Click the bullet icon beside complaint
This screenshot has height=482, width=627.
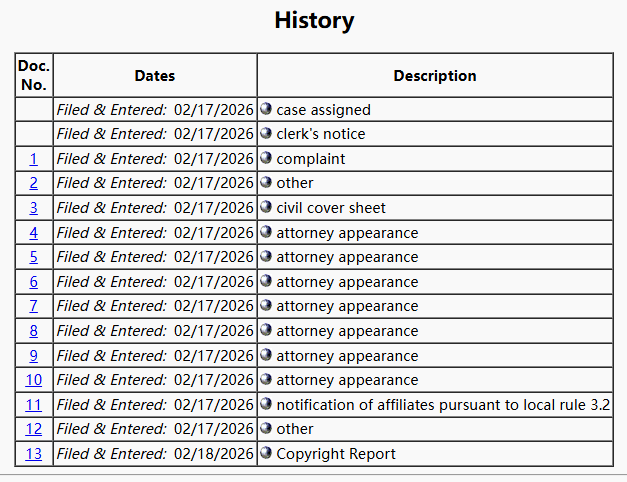pos(266,158)
